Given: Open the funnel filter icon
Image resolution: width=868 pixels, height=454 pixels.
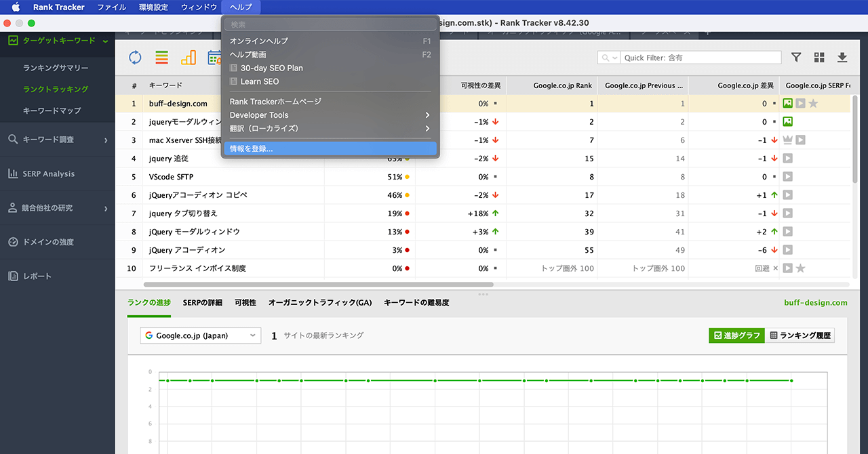Looking at the screenshot, I should (796, 58).
